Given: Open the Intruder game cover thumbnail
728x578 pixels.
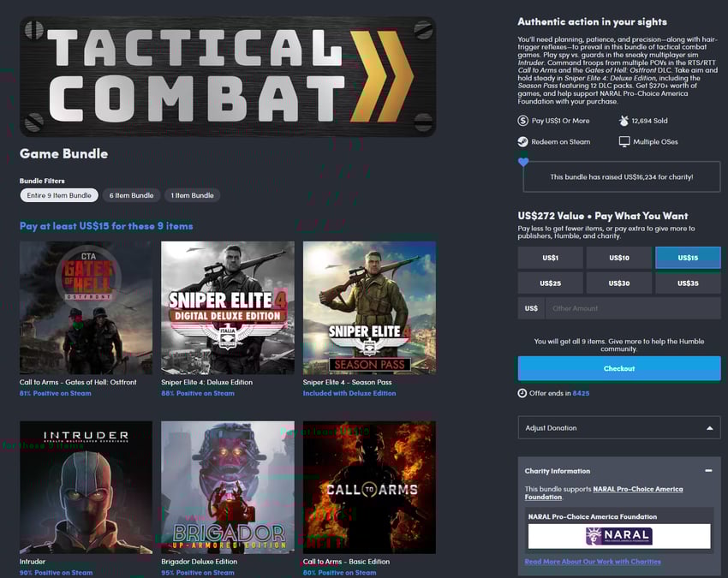Looking at the screenshot, I should coord(86,487).
